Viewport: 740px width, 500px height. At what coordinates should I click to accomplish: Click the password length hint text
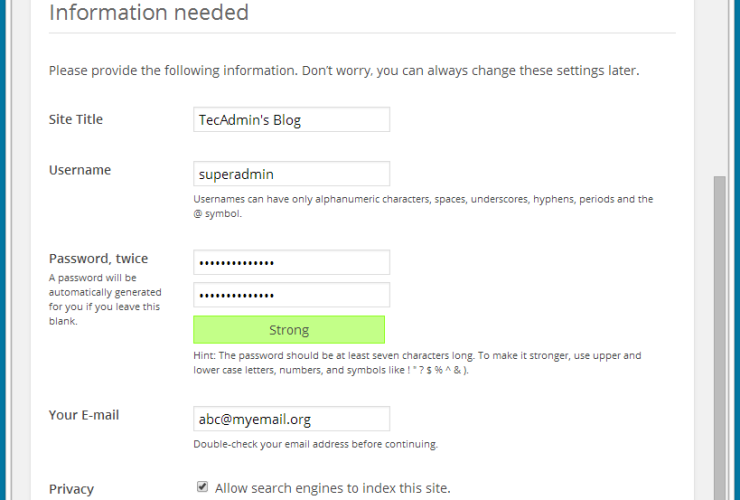pos(417,362)
